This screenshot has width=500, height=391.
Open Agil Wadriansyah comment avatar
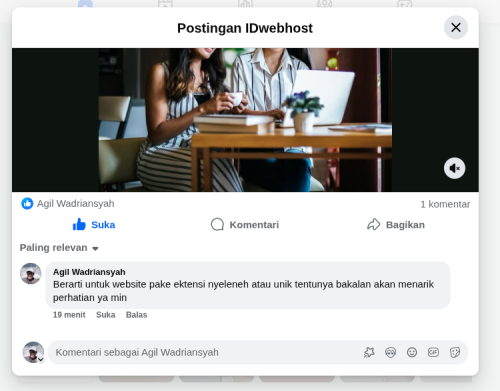[31, 273]
